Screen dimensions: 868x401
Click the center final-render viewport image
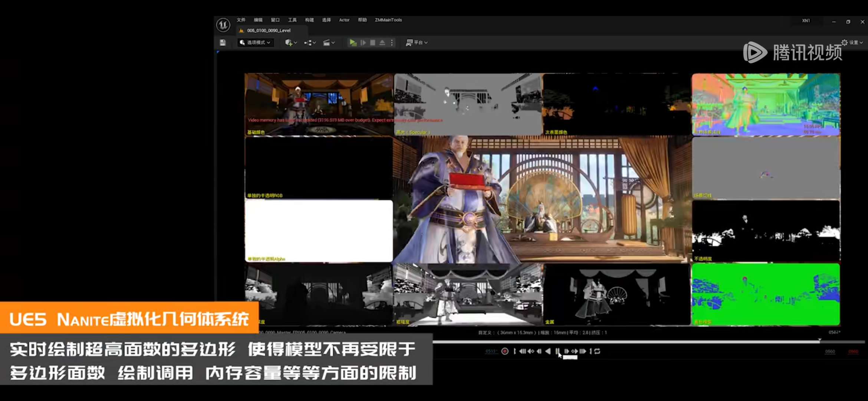(x=542, y=199)
